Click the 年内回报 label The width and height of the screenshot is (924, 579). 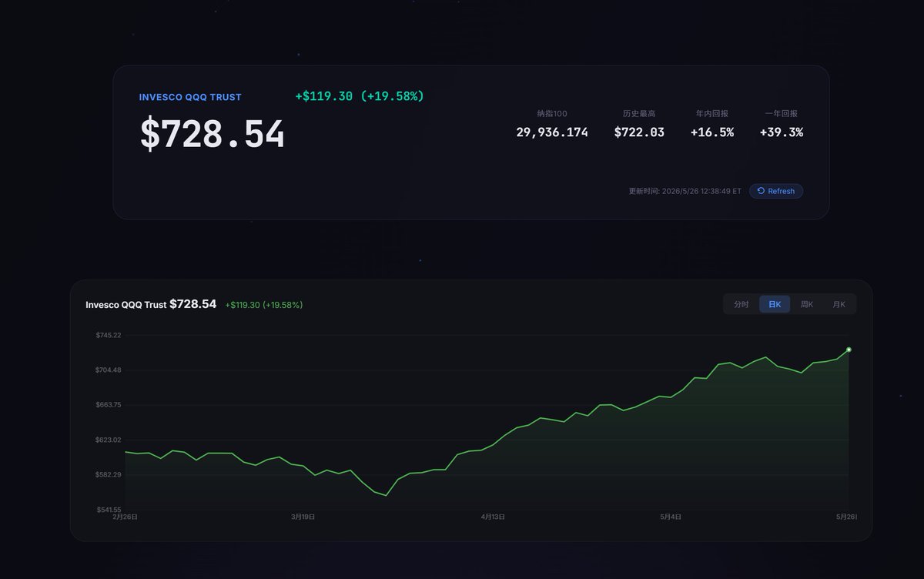(x=712, y=113)
